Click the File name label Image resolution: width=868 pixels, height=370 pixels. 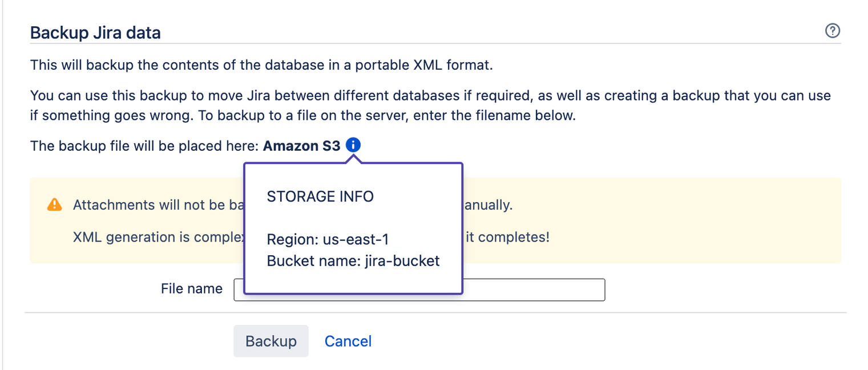pos(191,289)
